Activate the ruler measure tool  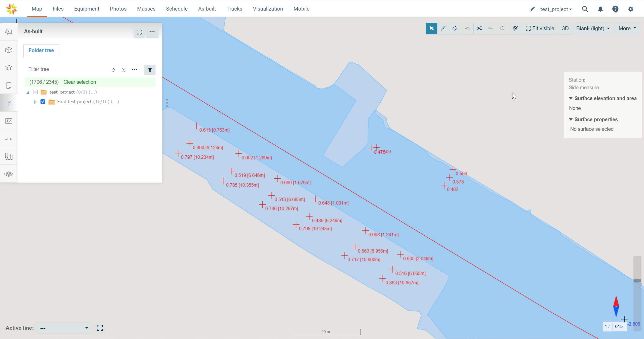443,28
